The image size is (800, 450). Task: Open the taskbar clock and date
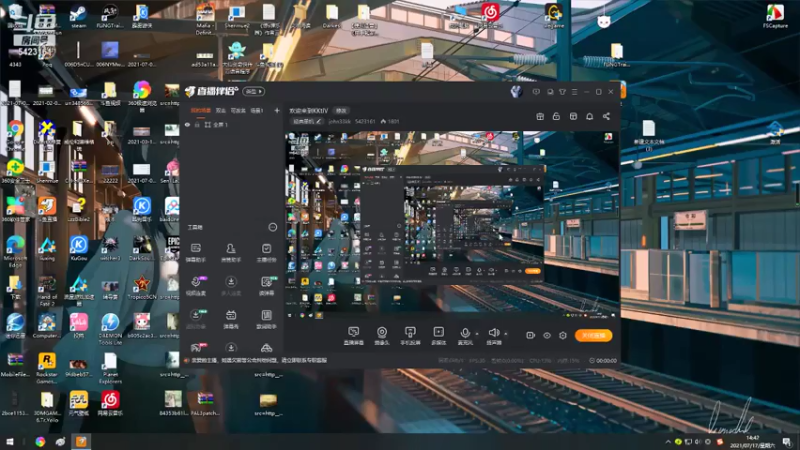point(753,442)
